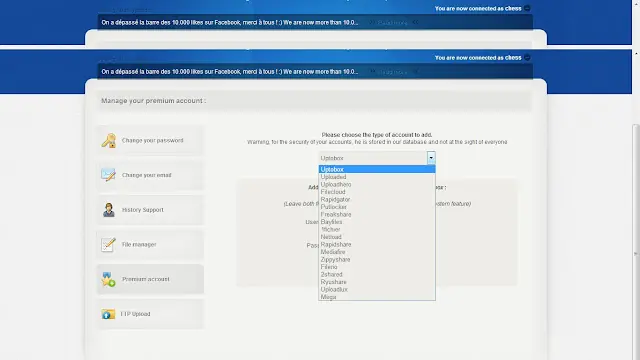Choose Bayfiles from the dropdown options
The width and height of the screenshot is (640, 360).
coord(377,222)
